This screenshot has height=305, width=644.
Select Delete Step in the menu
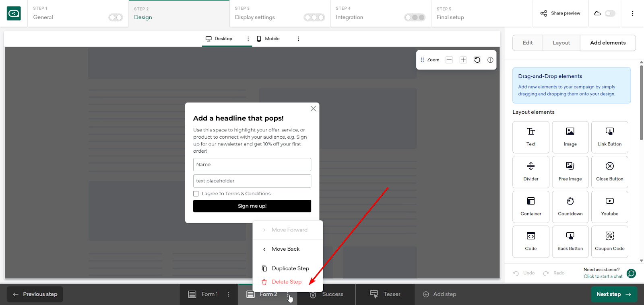[x=286, y=282]
